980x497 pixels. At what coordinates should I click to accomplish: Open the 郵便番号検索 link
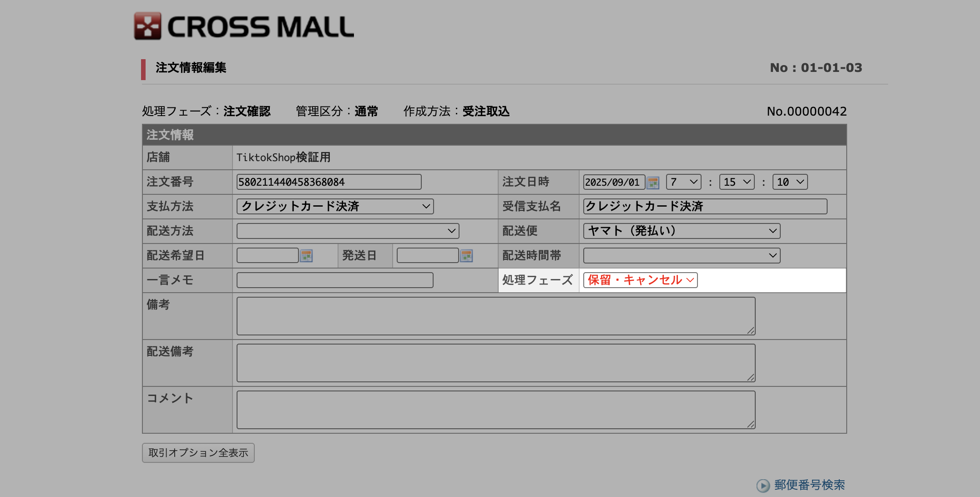pos(809,485)
